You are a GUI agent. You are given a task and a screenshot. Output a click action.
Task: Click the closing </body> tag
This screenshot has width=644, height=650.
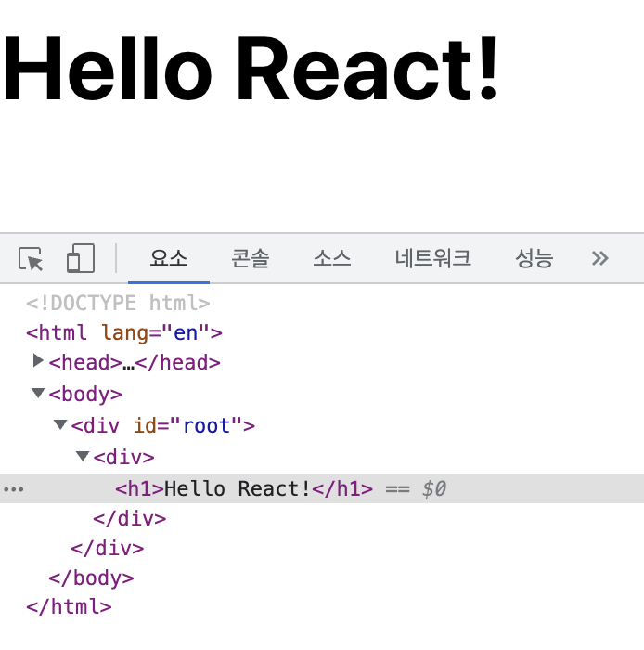(x=91, y=578)
